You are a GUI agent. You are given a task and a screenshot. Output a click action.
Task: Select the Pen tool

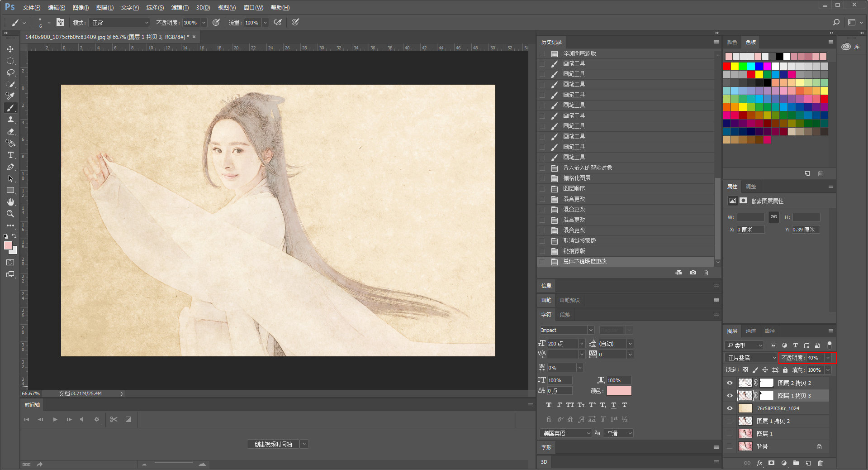[x=10, y=167]
